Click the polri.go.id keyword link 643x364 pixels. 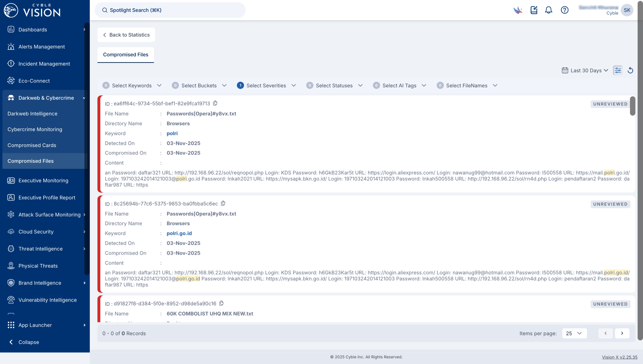tap(179, 233)
